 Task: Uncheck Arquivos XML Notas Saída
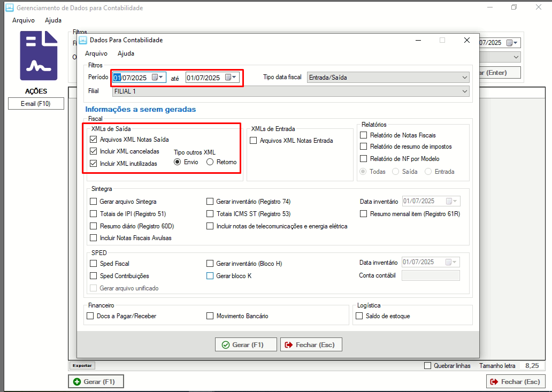tap(94, 140)
